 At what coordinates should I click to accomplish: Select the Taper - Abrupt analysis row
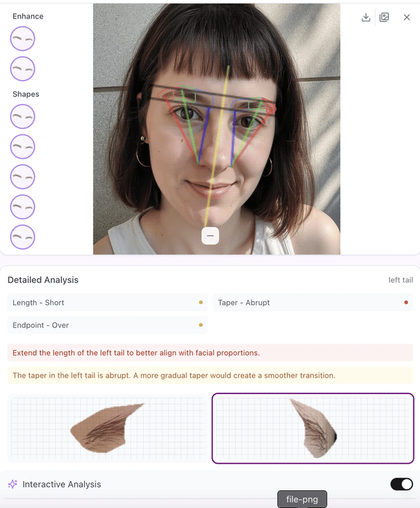[x=313, y=302]
